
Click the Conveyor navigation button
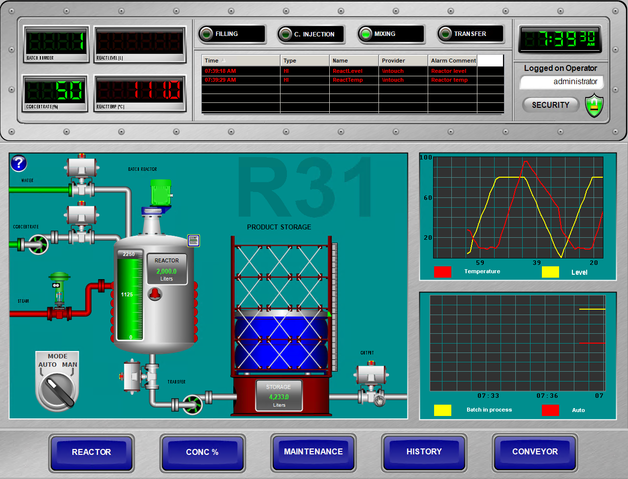(535, 452)
